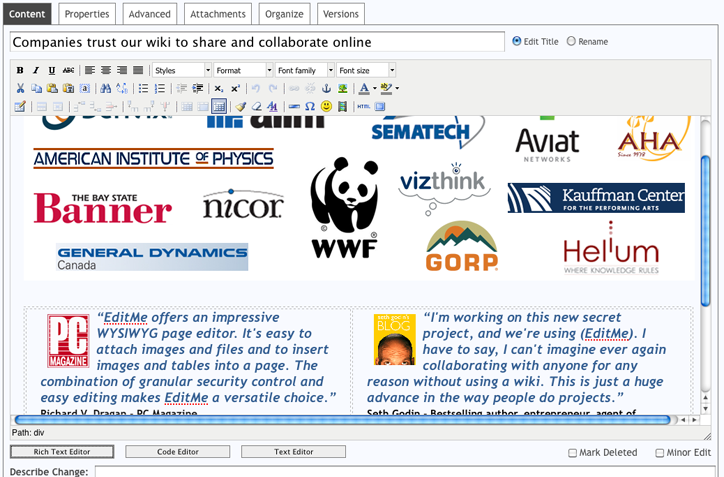Insert a bulleted list
Screen dimensions: 724x477
(x=144, y=88)
